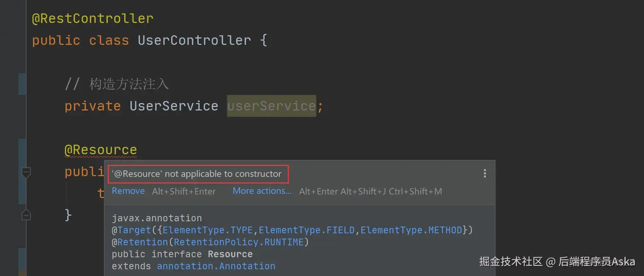Open the tooltip three-dot options menu
Screen dimensions: 644x276
(x=485, y=174)
